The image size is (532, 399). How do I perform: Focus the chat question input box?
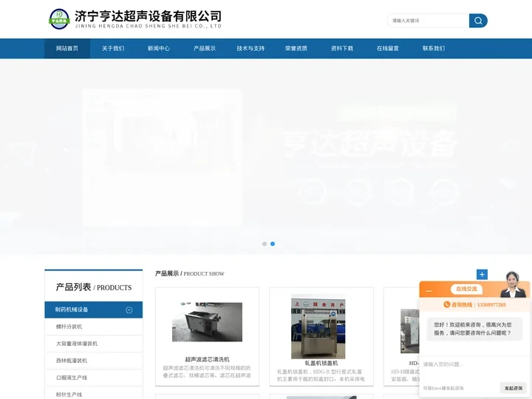pos(474,369)
